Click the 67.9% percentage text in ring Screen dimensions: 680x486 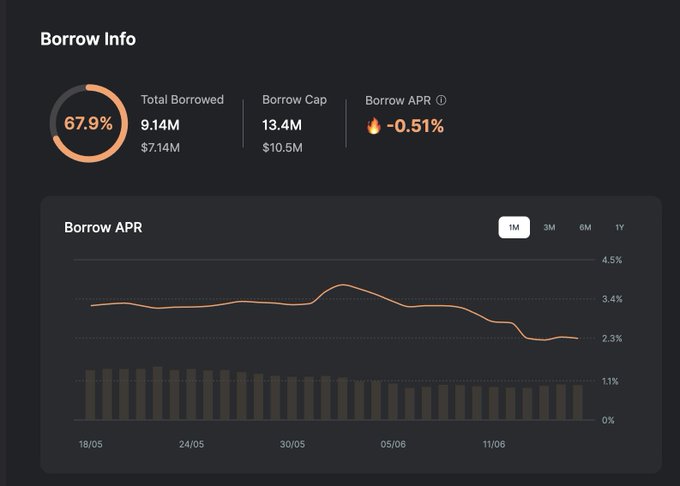tap(88, 124)
